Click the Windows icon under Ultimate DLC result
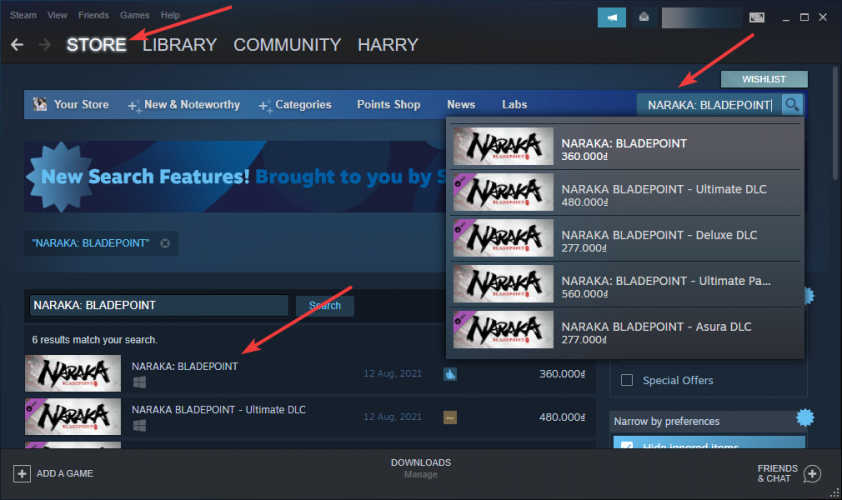This screenshot has height=500, width=842. pyautogui.click(x=139, y=425)
